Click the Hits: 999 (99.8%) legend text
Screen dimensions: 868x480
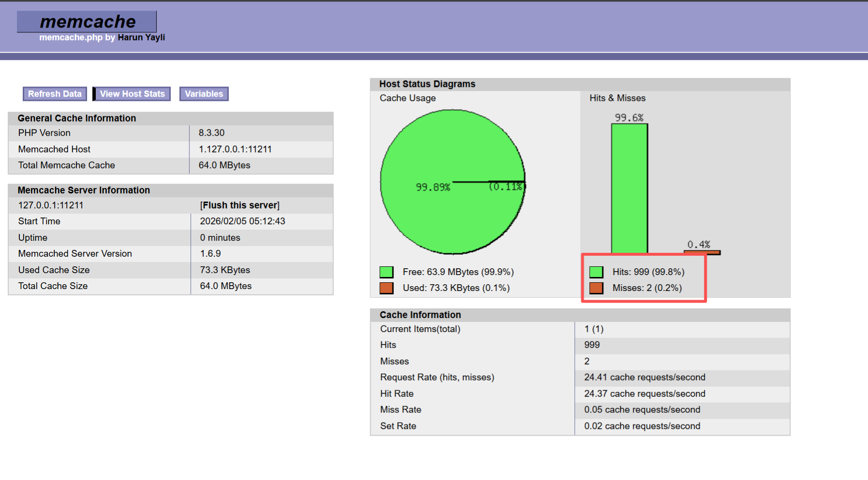point(648,272)
